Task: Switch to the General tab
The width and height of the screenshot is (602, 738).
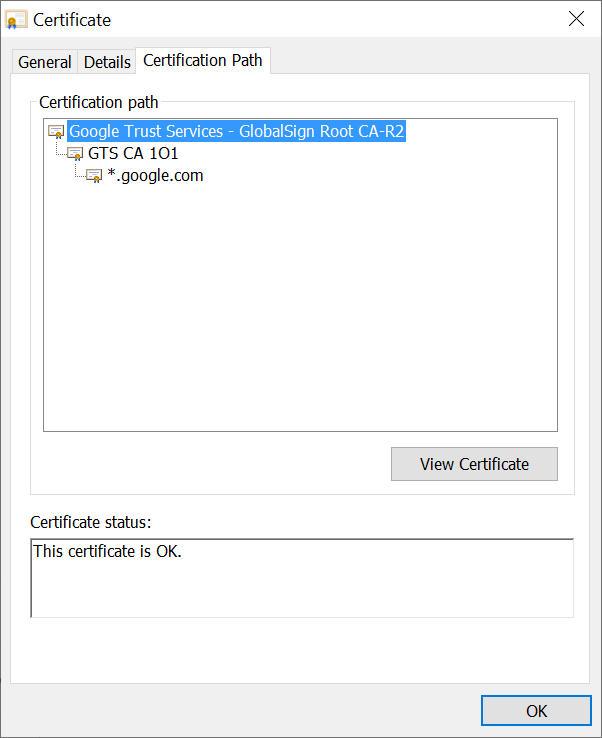Action: 45,62
